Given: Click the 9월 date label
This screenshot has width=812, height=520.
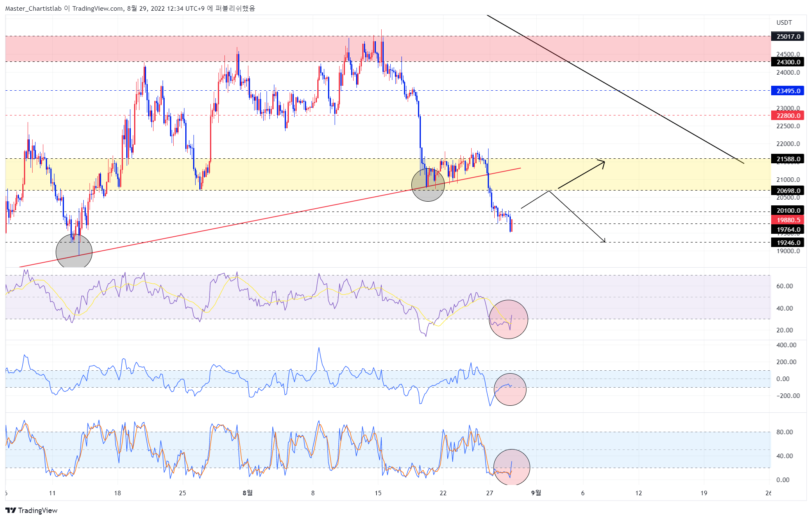Looking at the screenshot, I should tap(536, 493).
